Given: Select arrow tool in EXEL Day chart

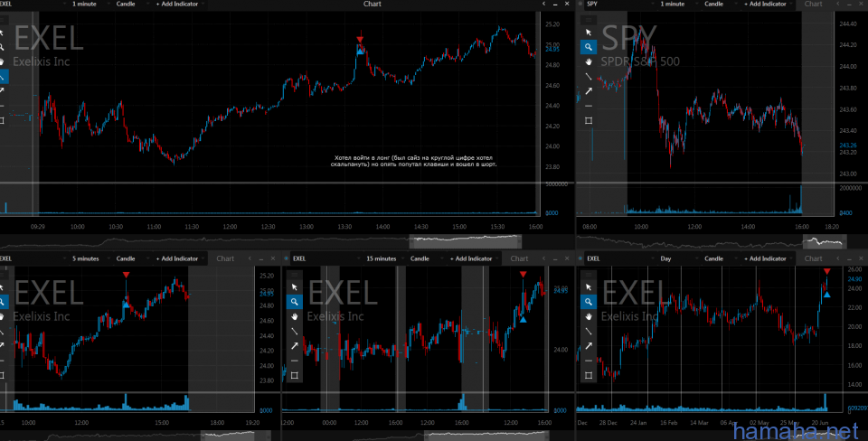Looking at the screenshot, I should click(x=589, y=345).
